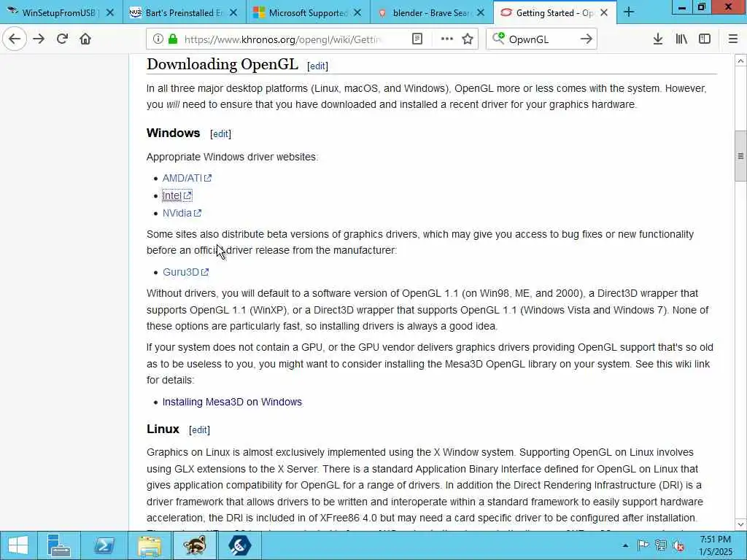
Task: Toggle the sidebars panel
Action: 705,39
